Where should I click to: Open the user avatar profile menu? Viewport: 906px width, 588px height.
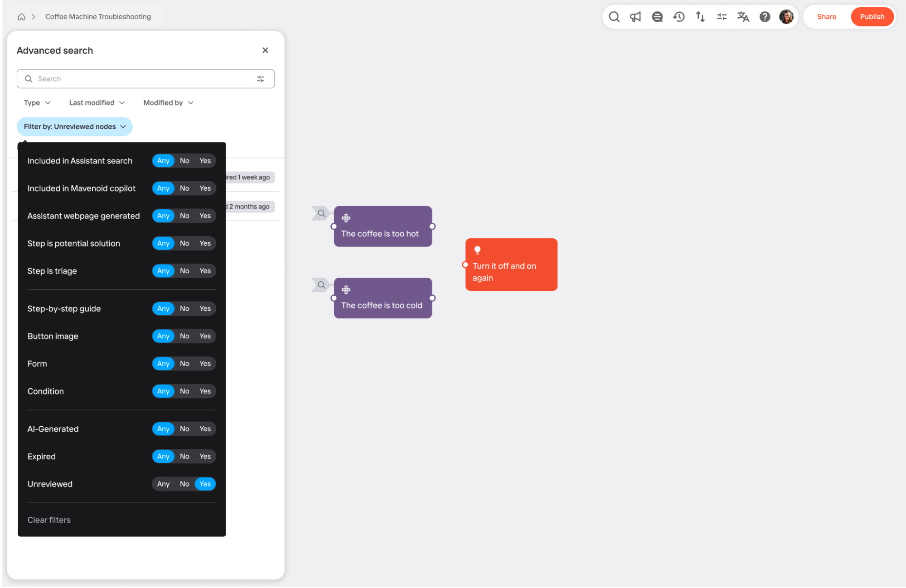tap(786, 17)
